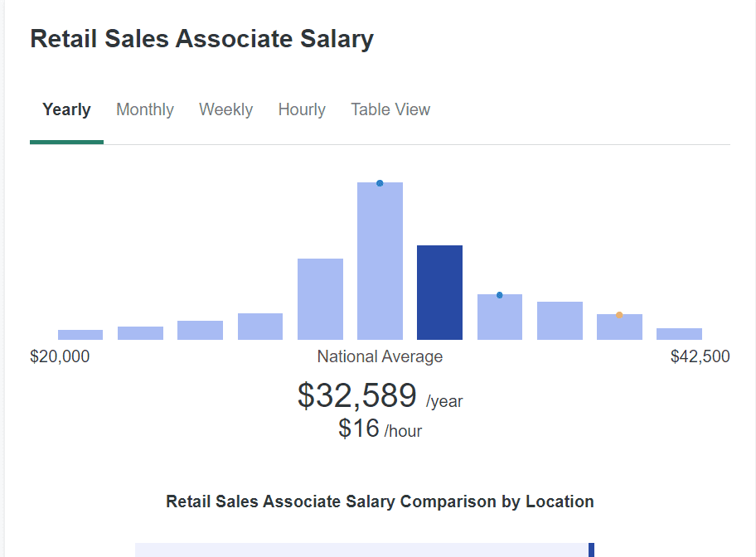756x557 pixels.
Task: Click the blue dot atop the tallest bar
Action: 380,183
